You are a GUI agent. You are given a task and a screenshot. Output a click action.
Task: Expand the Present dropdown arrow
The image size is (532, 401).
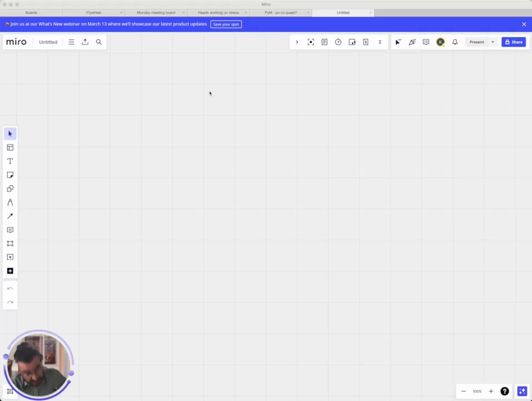[492, 42]
